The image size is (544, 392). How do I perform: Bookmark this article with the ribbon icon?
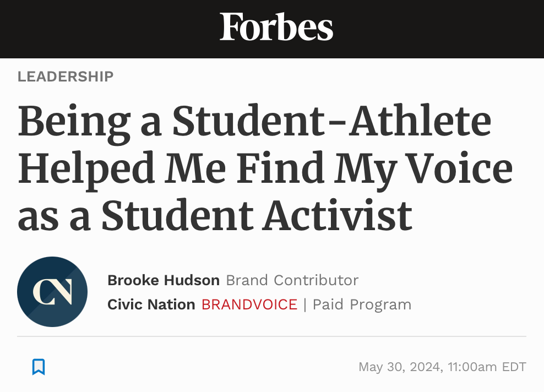tap(39, 367)
